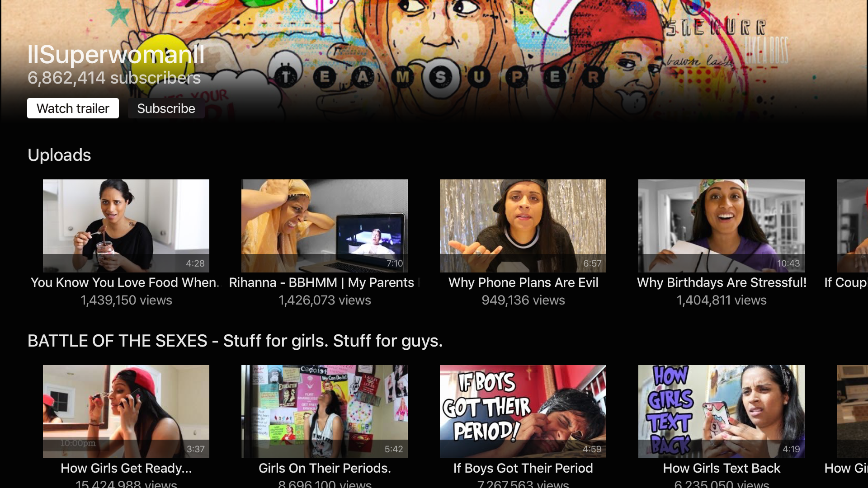Open the Rihanna BBHMM video thumbnail

tap(324, 225)
